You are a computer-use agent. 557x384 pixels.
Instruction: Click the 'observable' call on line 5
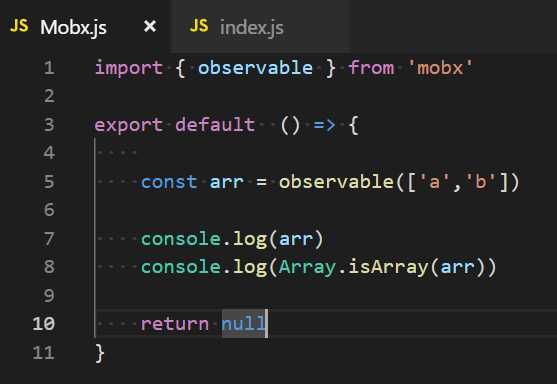pyautogui.click(x=336, y=182)
